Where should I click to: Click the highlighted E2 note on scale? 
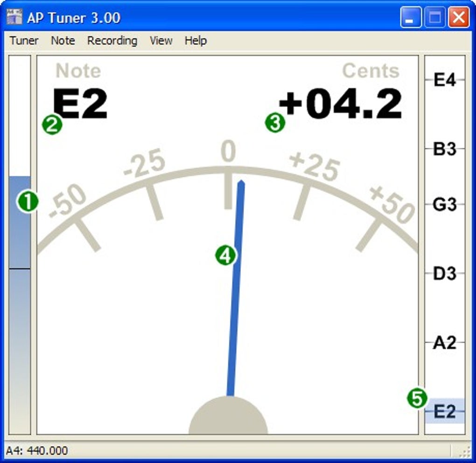coord(445,411)
